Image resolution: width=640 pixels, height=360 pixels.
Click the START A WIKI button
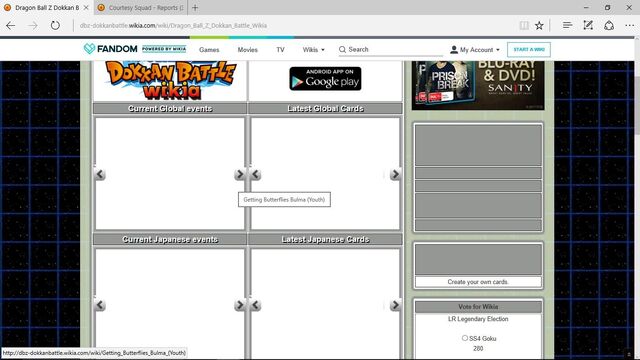[529, 49]
